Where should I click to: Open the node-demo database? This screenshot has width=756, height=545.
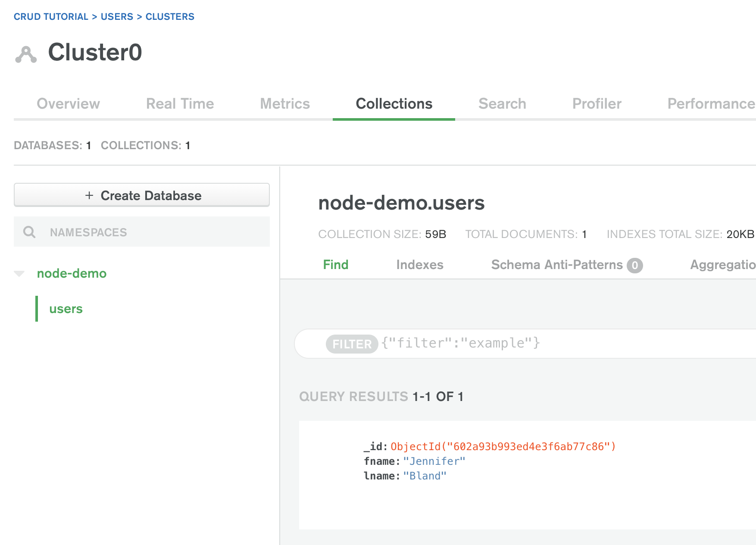point(72,273)
